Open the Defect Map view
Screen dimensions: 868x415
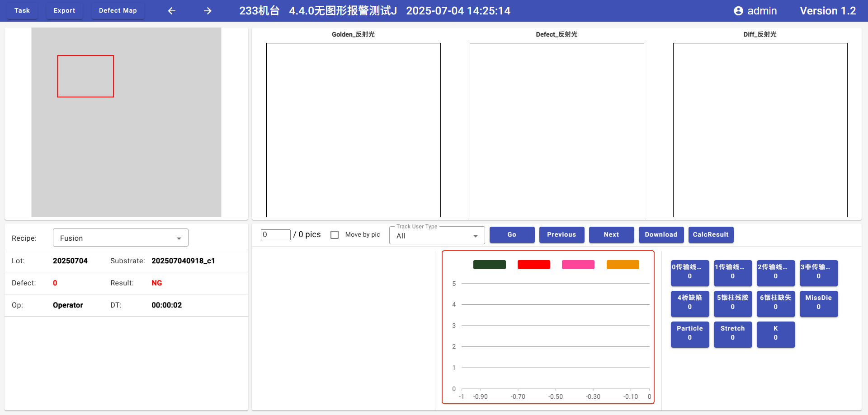[x=118, y=10]
